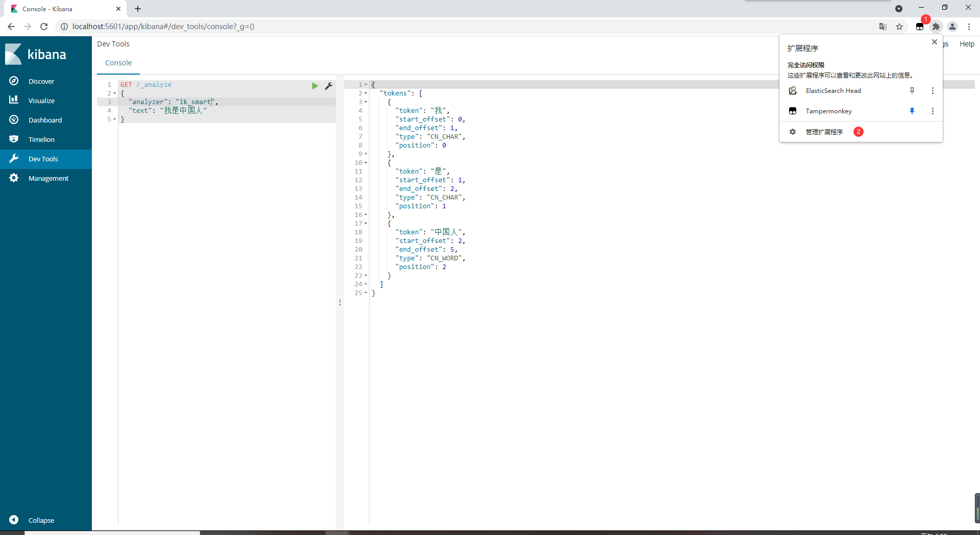Collapse the third token object at line 17

(x=366, y=224)
